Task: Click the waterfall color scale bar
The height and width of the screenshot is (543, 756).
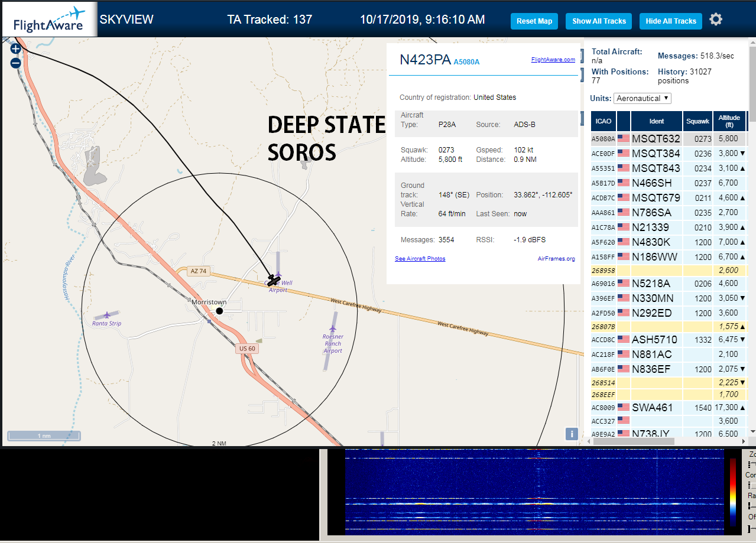Action: [x=733, y=492]
